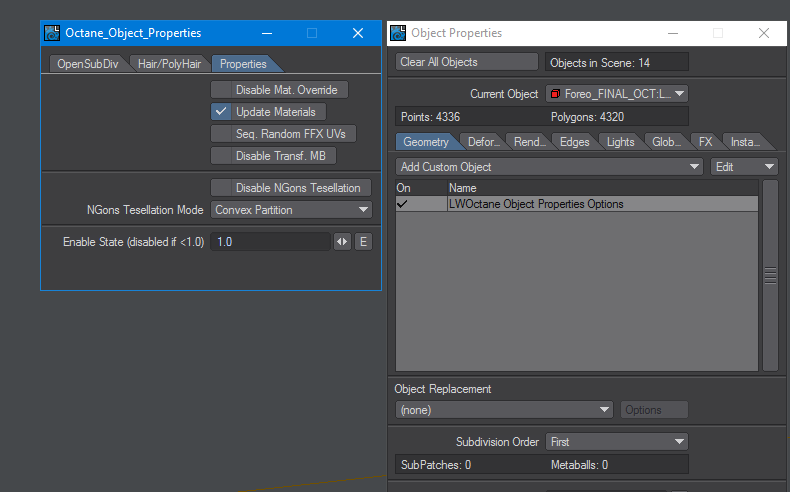Toggle On checkmark for LWOctane Object Properties Options

coord(402,204)
